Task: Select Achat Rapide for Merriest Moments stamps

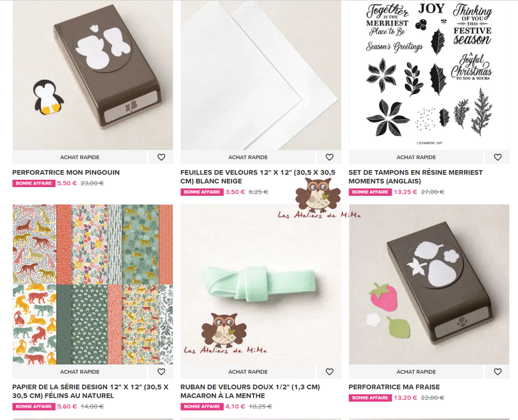Action: (x=416, y=157)
